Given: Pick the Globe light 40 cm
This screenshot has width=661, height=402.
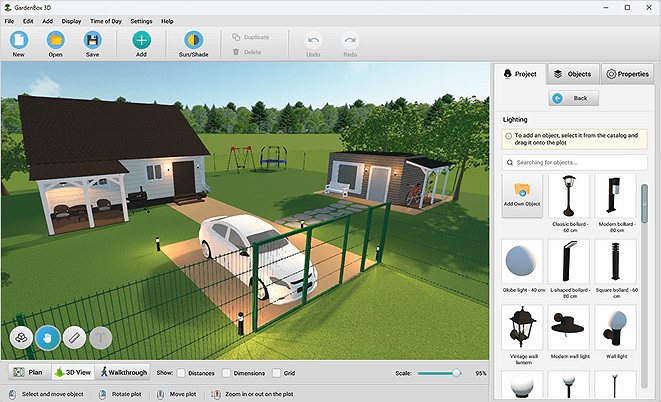Looking at the screenshot, I should tap(522, 262).
